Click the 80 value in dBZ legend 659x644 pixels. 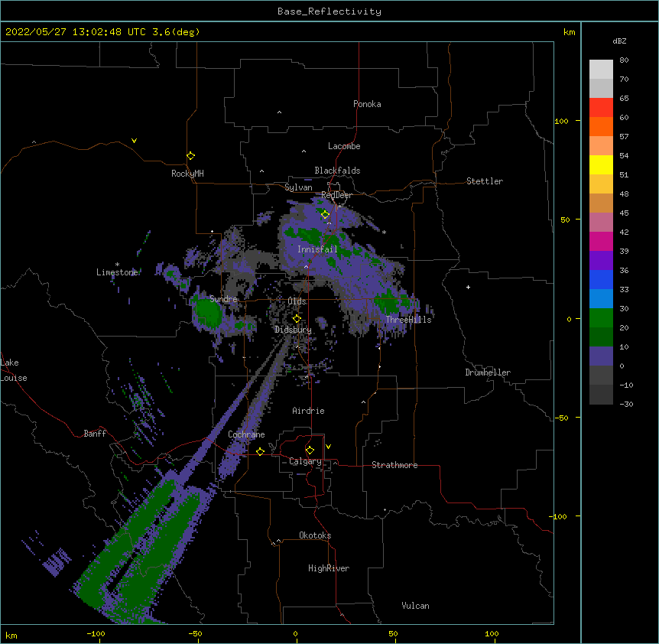(624, 60)
